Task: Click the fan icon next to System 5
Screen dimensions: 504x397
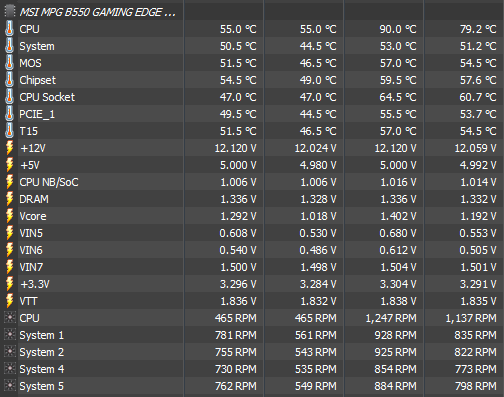Action: 10,385
